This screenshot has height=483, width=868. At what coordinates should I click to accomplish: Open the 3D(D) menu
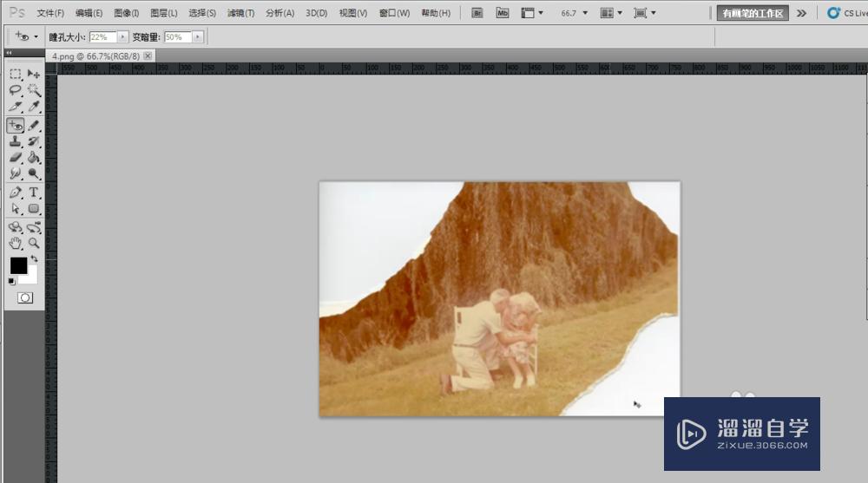click(316, 13)
